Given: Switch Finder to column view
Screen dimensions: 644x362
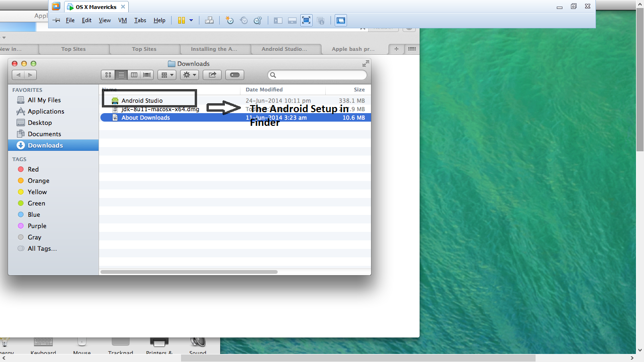Looking at the screenshot, I should pos(134,74).
